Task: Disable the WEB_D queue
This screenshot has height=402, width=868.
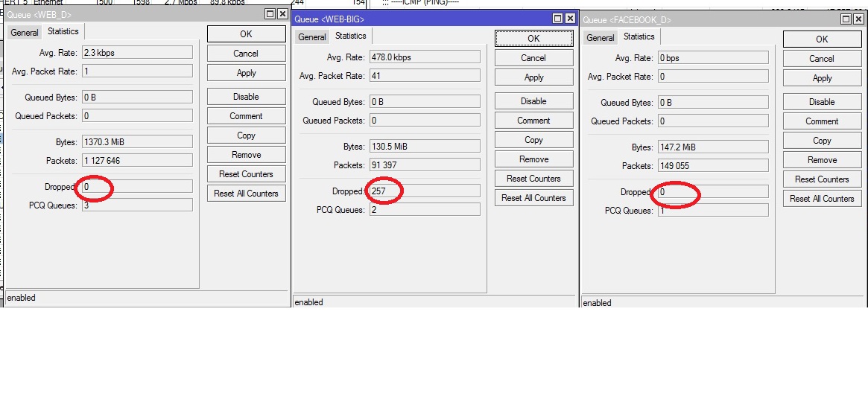Action: click(247, 97)
